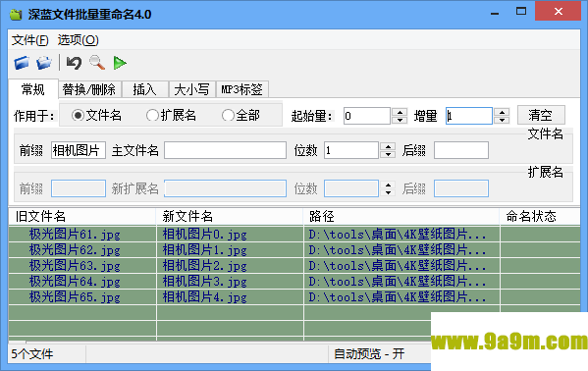Increase filename 位数 with up arrow
Viewport: 588px width, 371px height.
click(x=388, y=146)
